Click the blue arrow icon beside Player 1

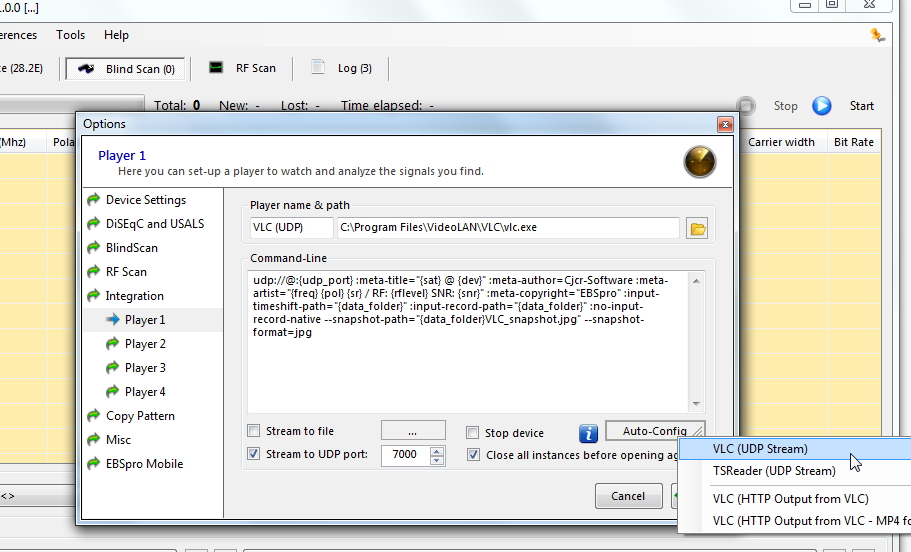(112, 320)
